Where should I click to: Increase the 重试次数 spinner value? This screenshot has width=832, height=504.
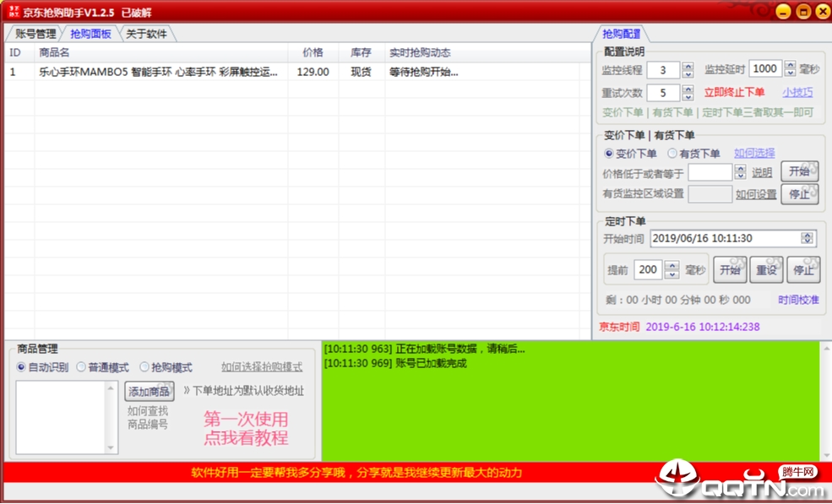(688, 89)
